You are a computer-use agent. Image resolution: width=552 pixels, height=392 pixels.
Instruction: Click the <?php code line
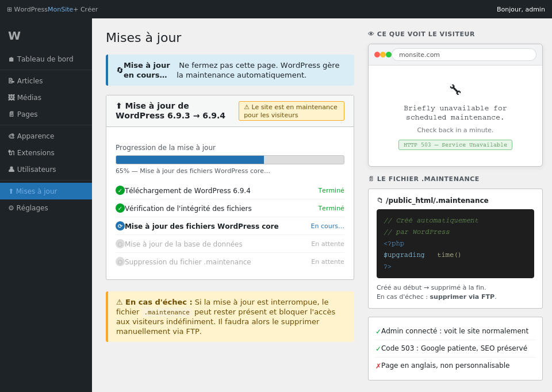pos(394,244)
